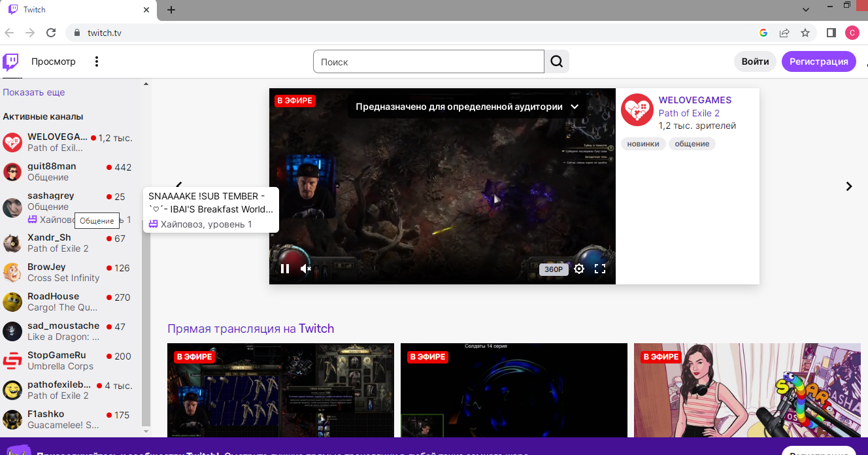The height and width of the screenshot is (455, 868).
Task: Go back in browser history
Action: (x=9, y=33)
